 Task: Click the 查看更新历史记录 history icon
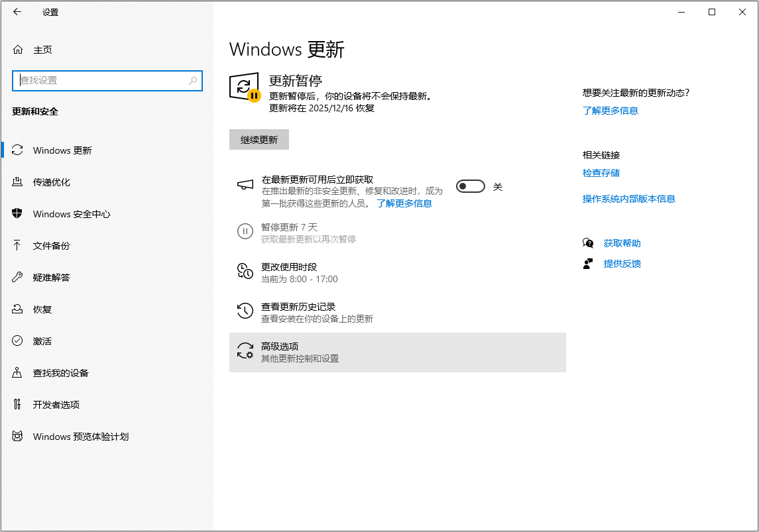245,311
